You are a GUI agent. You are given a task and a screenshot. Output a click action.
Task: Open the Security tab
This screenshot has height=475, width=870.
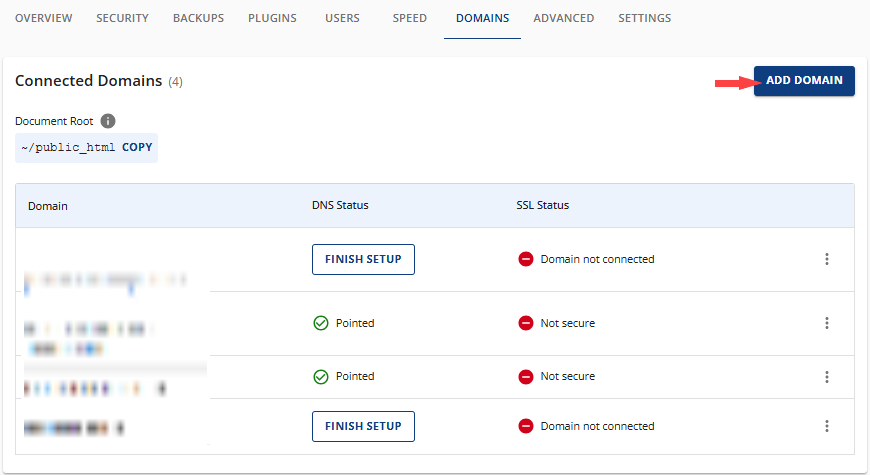122,18
